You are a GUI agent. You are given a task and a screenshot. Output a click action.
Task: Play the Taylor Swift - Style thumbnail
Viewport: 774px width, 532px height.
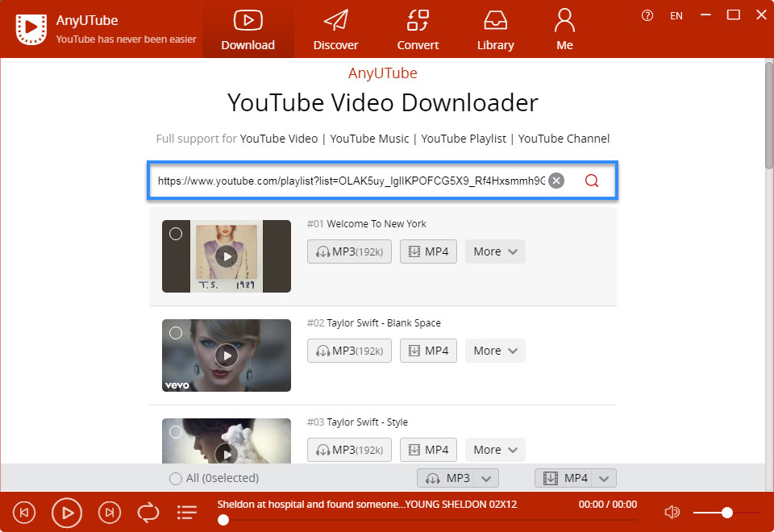click(x=227, y=453)
